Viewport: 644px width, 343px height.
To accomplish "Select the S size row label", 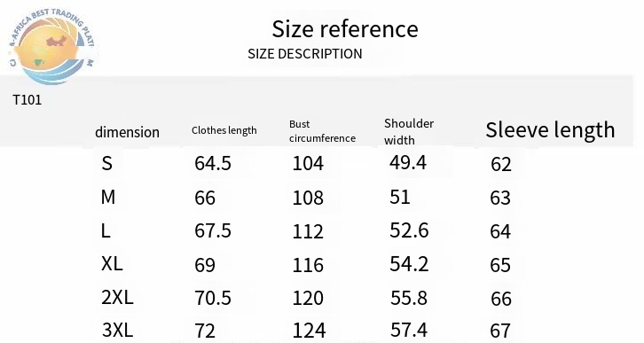I will (x=106, y=163).
